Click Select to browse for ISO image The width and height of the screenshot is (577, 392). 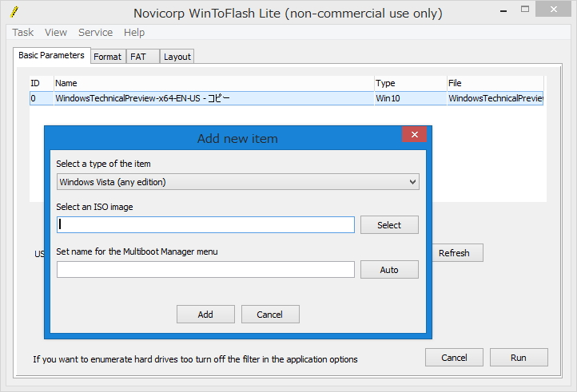tap(389, 224)
